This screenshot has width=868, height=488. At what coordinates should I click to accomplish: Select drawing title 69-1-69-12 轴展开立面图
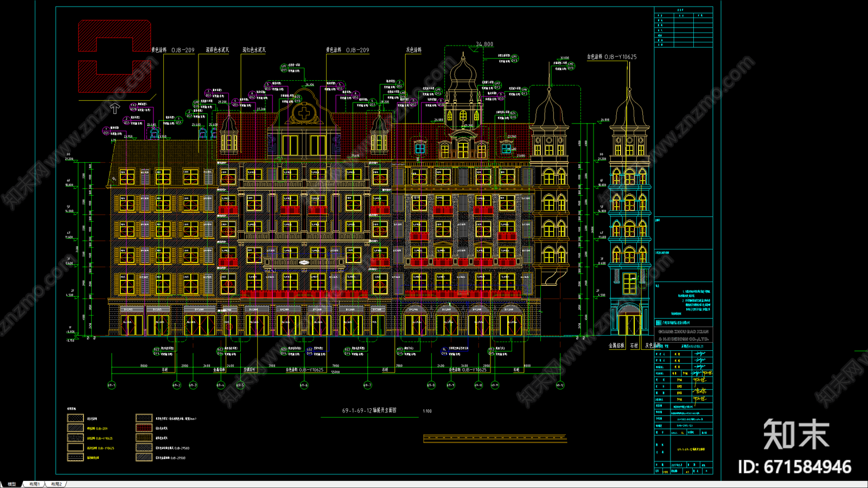pyautogui.click(x=369, y=410)
